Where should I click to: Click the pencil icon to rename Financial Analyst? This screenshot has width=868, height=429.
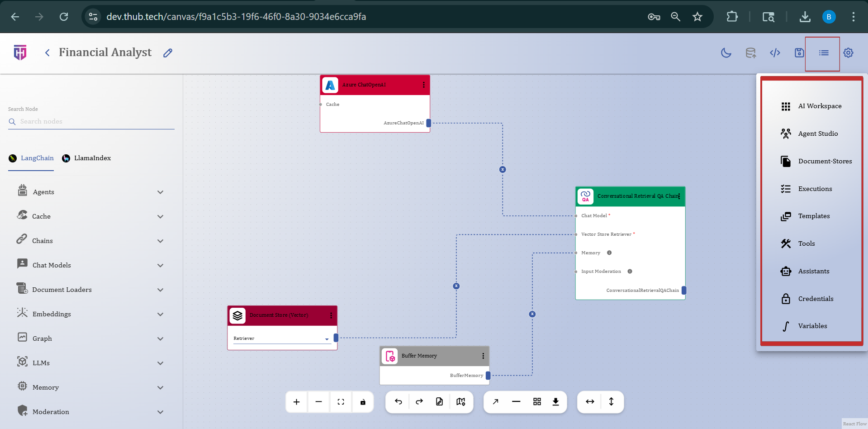168,53
